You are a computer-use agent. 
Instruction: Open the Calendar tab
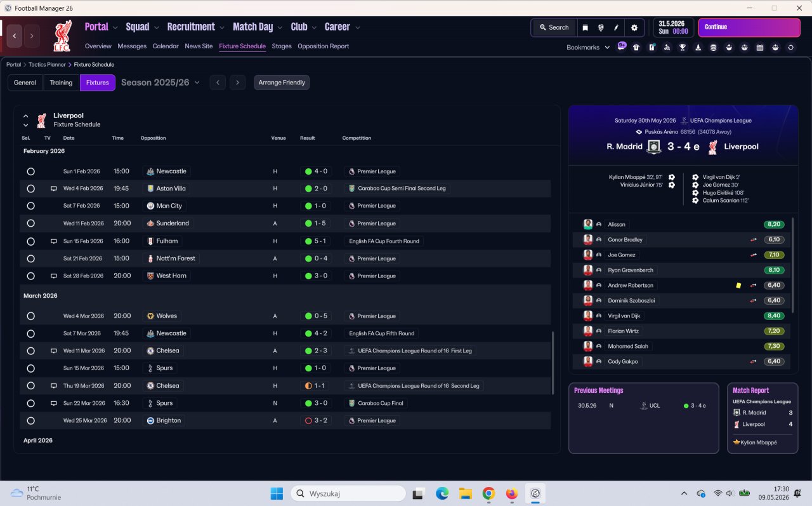click(x=166, y=46)
